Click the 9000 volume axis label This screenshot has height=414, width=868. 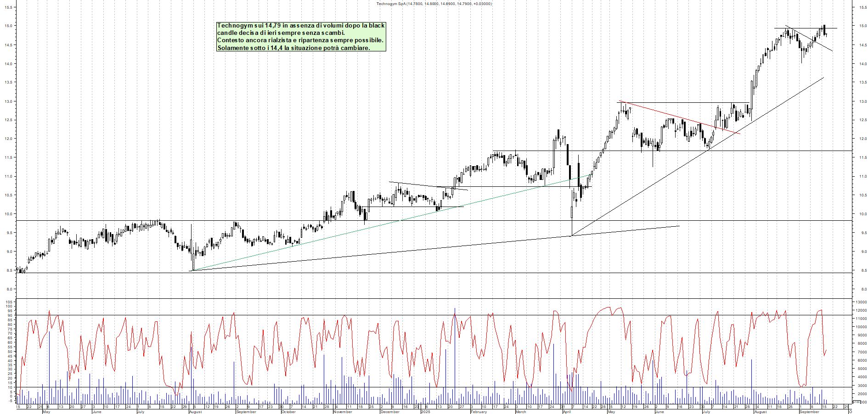click(862, 335)
